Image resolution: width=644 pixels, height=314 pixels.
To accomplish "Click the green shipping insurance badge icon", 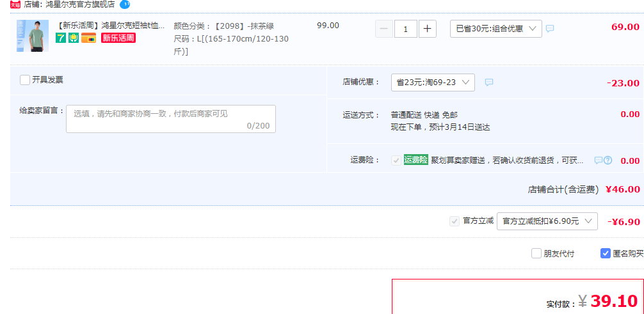I will [x=74, y=38].
